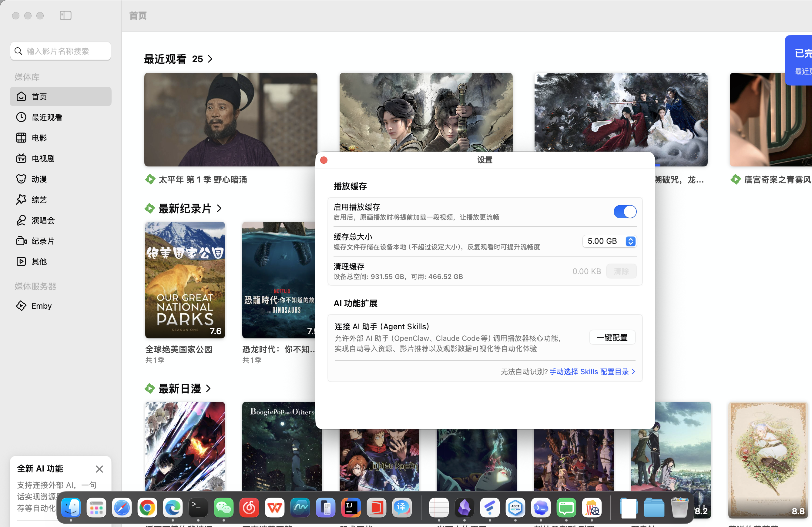Disable the 启用播放缓存 switch
Viewport: 812px width, 527px height.
[x=625, y=211]
